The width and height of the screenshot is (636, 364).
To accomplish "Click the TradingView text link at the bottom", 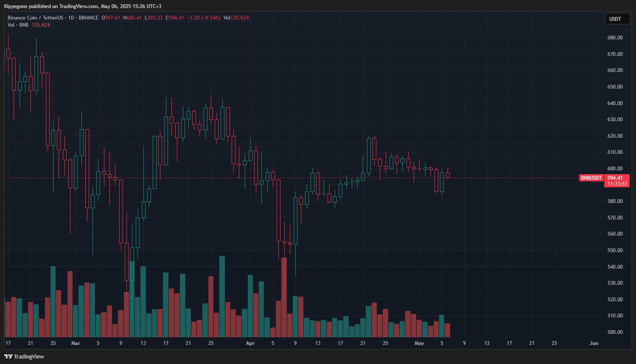I will click(29, 356).
